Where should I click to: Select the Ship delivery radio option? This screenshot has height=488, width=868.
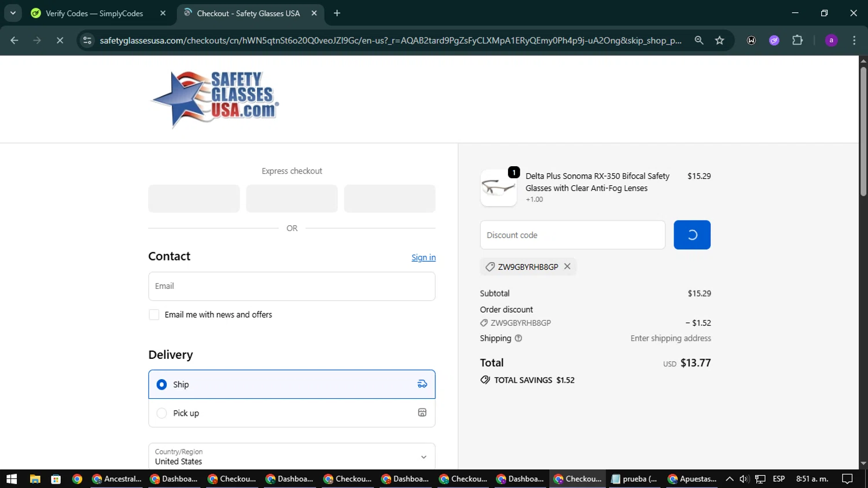coord(162,384)
